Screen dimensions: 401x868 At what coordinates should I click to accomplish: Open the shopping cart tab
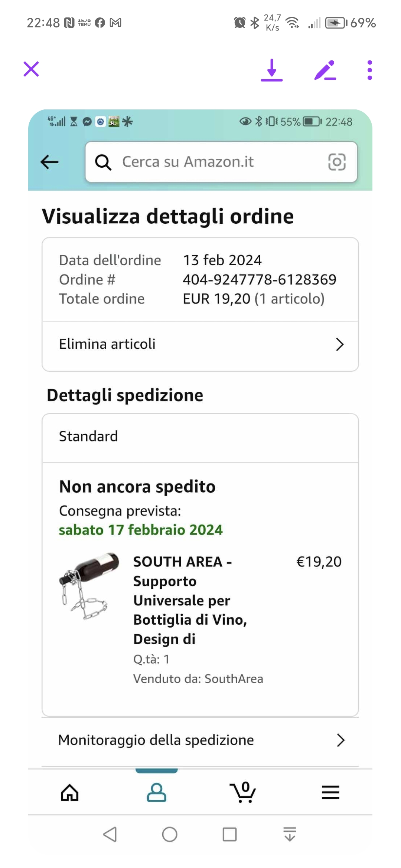coord(243,792)
